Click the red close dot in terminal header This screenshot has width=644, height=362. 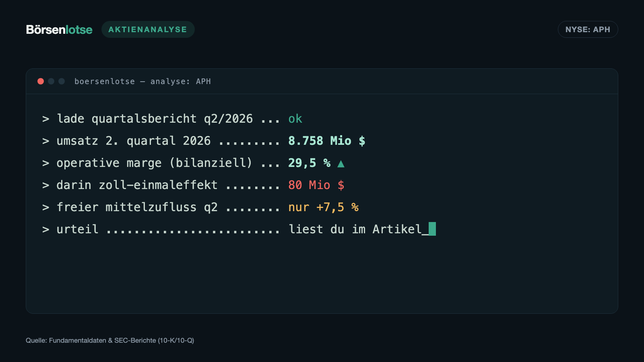[x=41, y=81]
